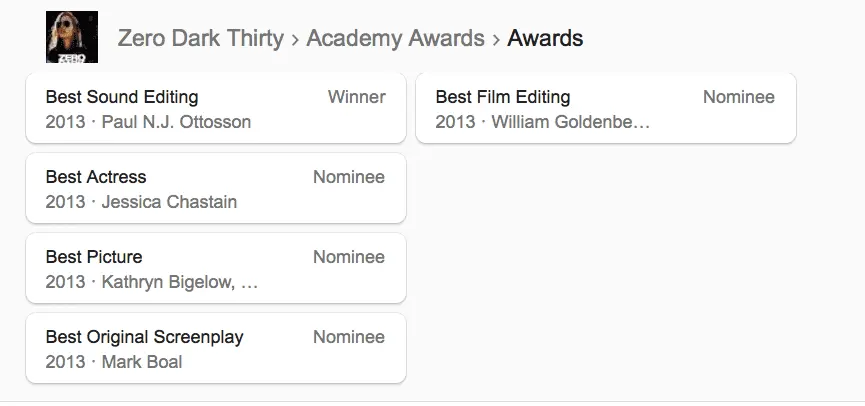The width and height of the screenshot is (865, 406).
Task: Click the Jessica Chastain name
Action: (x=169, y=202)
